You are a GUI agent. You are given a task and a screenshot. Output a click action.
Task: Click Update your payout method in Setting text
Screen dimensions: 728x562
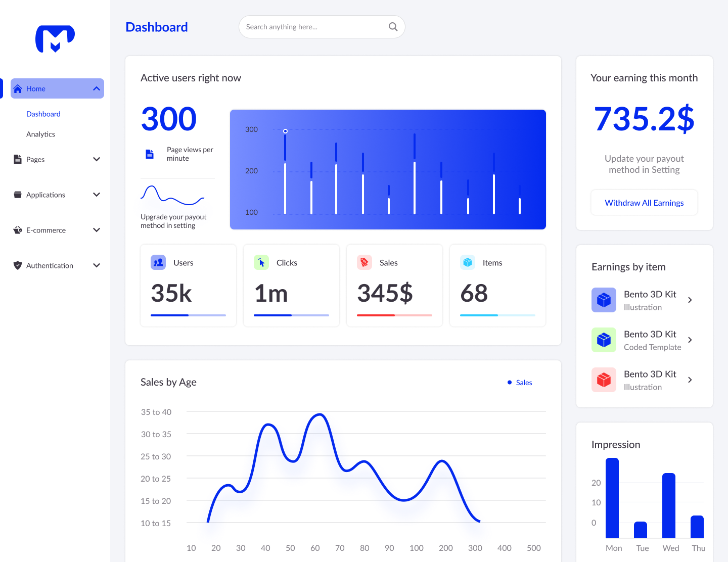644,164
